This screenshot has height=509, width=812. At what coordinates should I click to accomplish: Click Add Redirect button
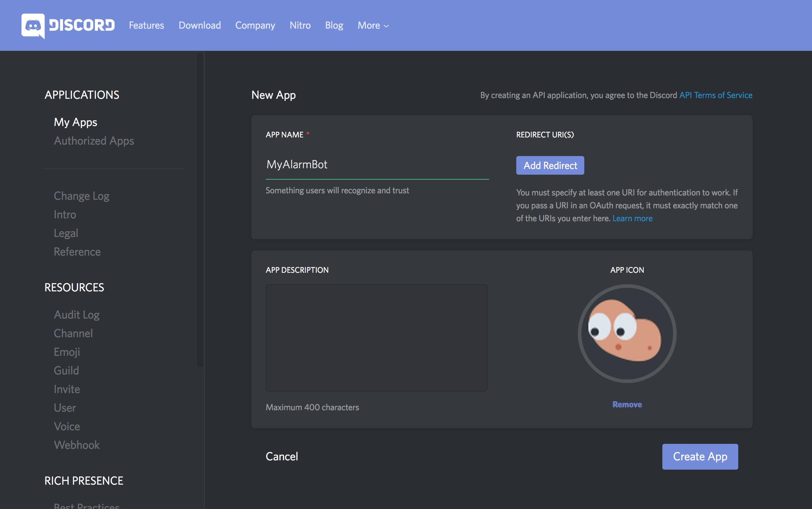point(550,165)
